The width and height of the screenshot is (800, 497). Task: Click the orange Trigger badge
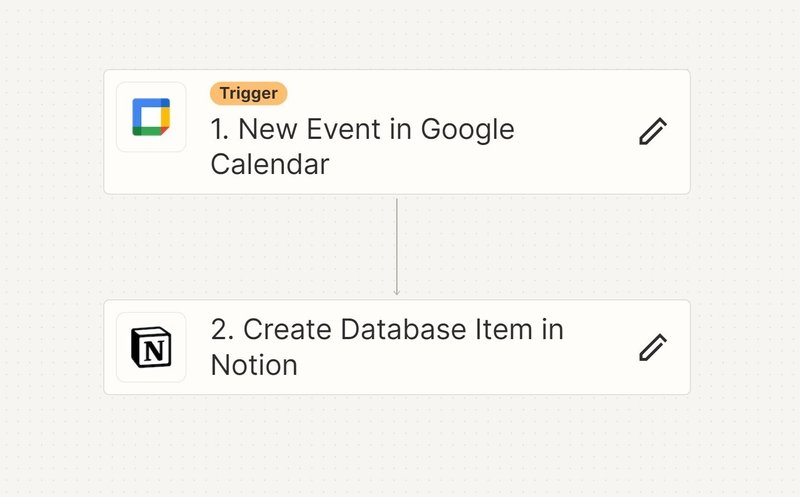[x=248, y=93]
